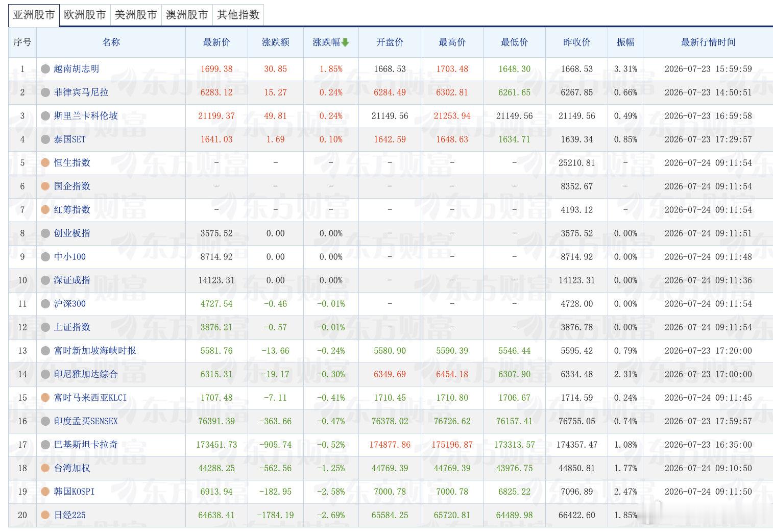Switch to the 美洲股市 tab
Screen dimensions: 773x532
136,15
